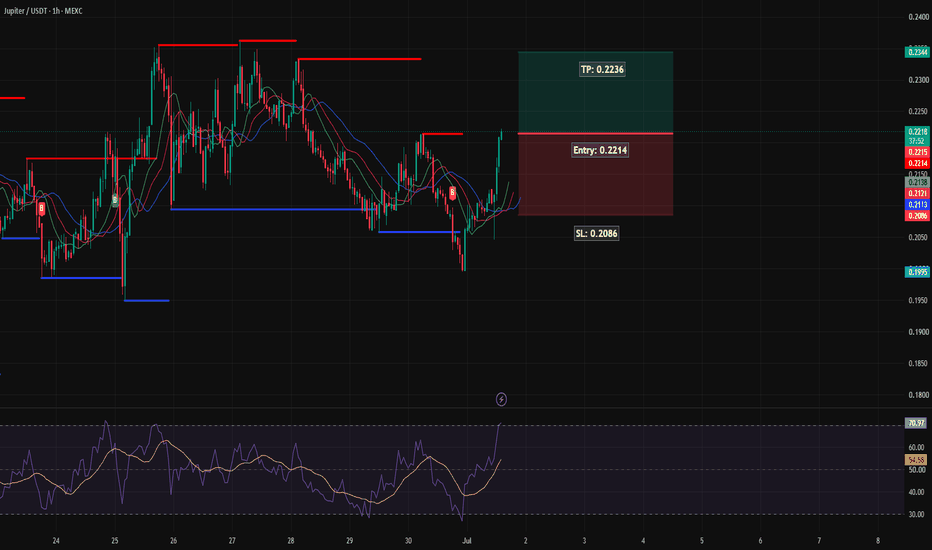Select the TP: 0.2236 label

tap(602, 70)
